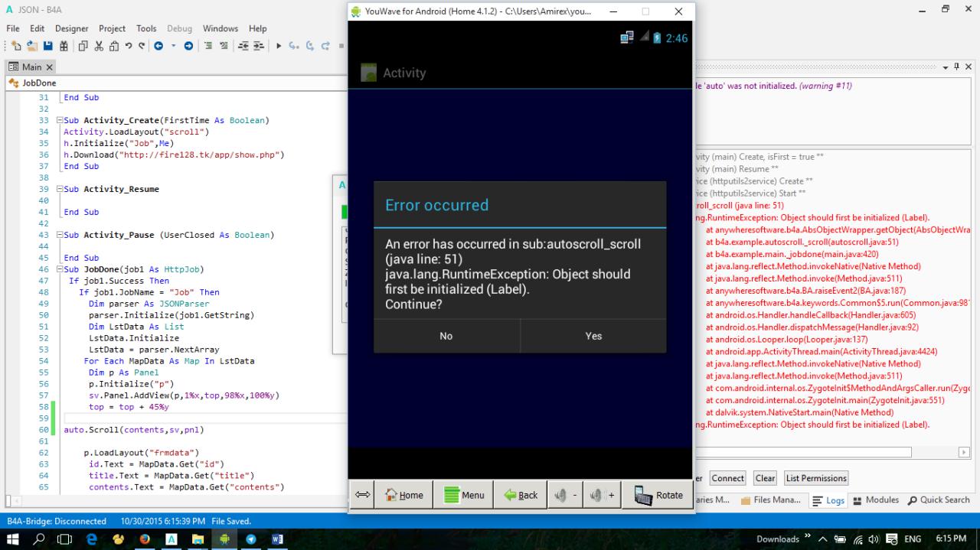Click the Run play icon
The image size is (980, 550).
point(279,46)
